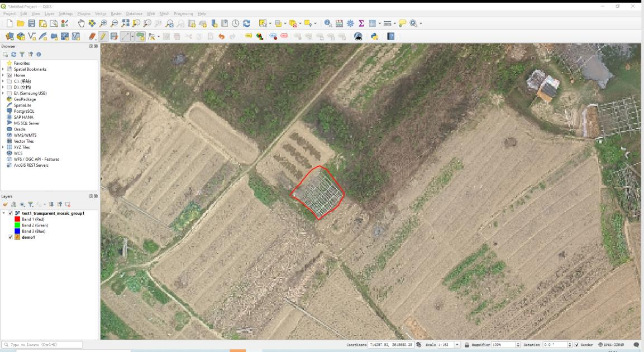
Task: Collapse the test1_transparent_mosaic_group1 layer tree
Action: click(4, 213)
